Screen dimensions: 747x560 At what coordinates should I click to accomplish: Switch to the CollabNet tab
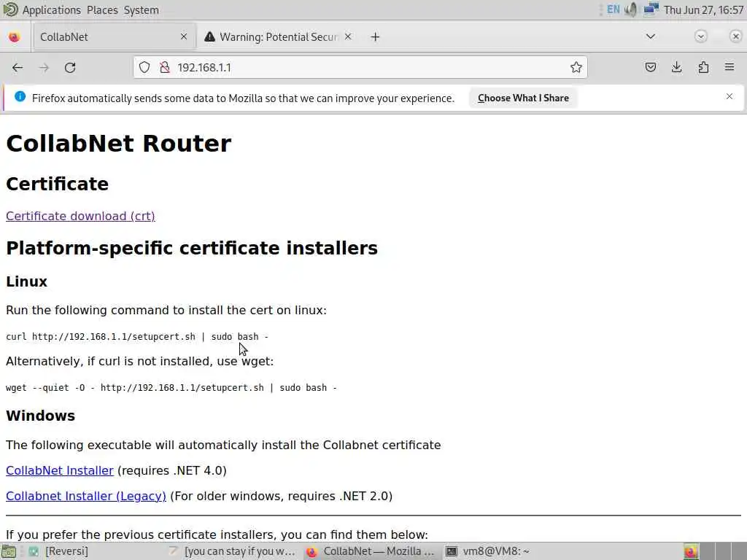coord(114,36)
